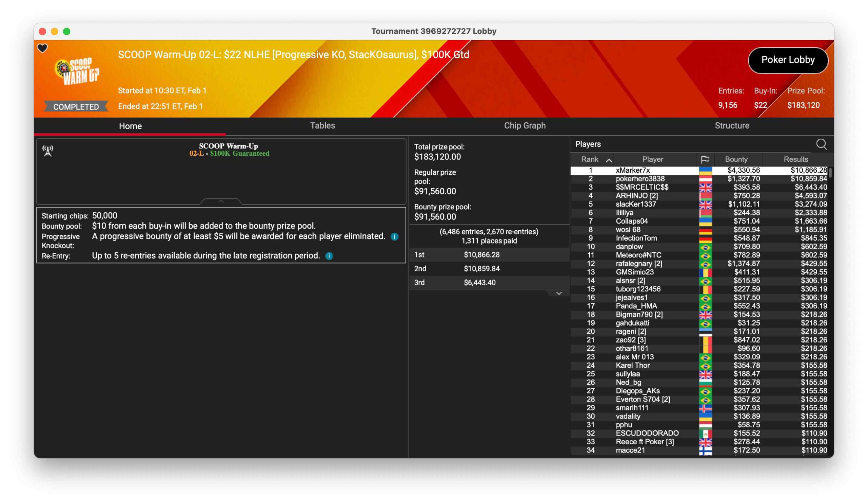This screenshot has height=503, width=868.
Task: Open the Structure tab
Action: (x=732, y=126)
